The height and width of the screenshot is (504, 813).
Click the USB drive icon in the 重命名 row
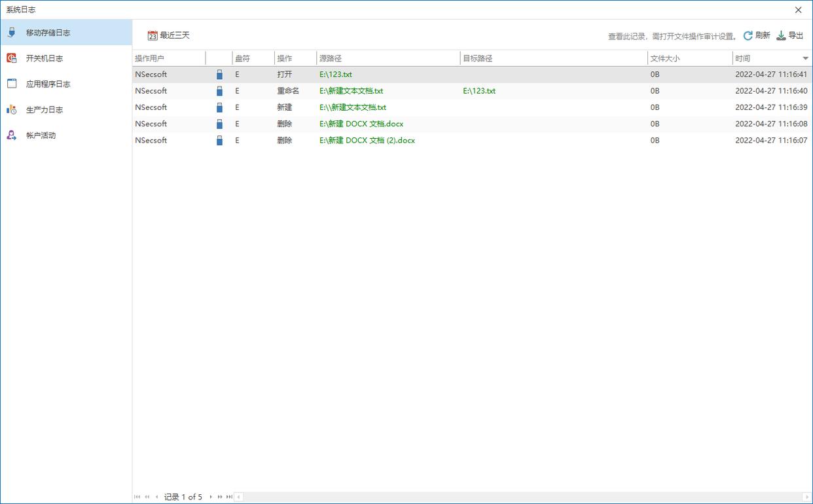coord(219,91)
